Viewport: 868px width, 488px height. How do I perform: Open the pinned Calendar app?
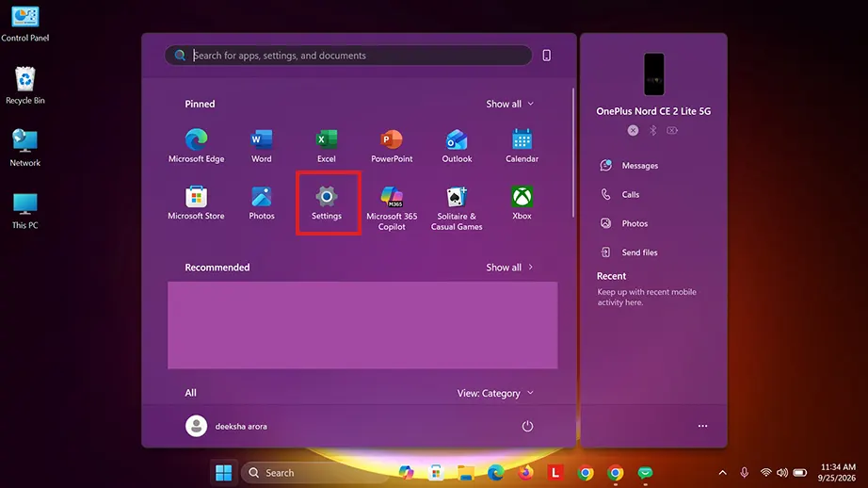coord(522,146)
